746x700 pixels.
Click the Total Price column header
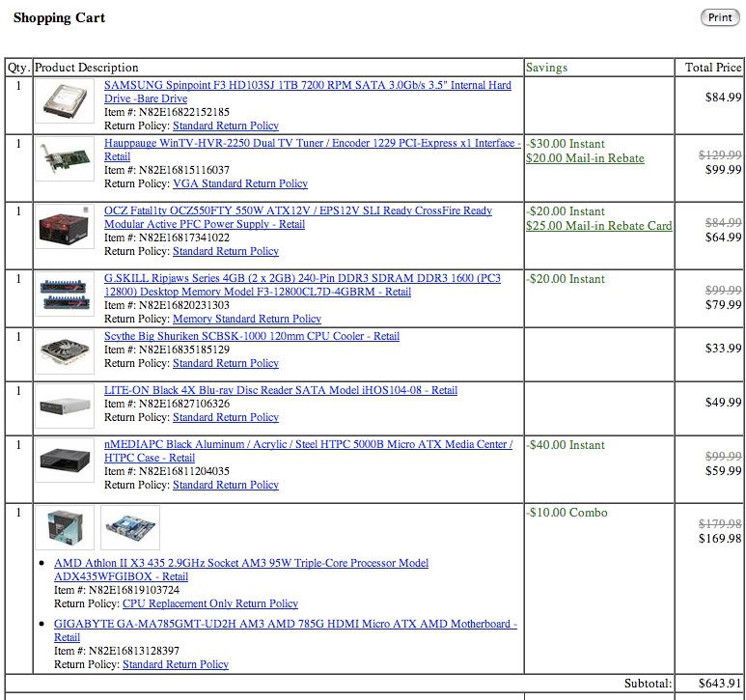713,68
